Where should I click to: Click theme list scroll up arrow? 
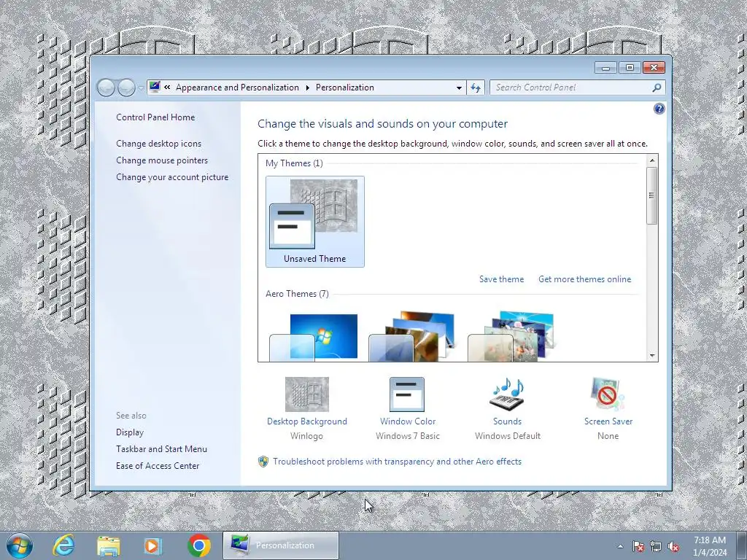click(652, 160)
